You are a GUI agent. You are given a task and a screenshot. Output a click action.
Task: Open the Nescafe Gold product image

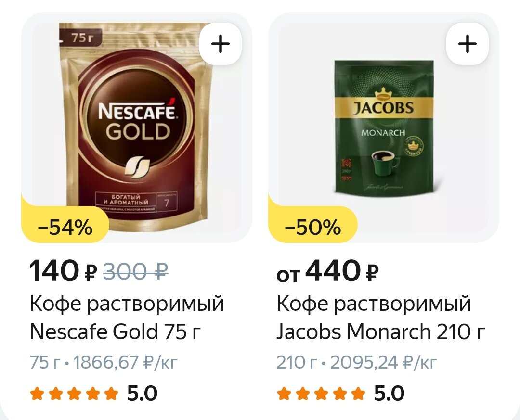click(137, 127)
